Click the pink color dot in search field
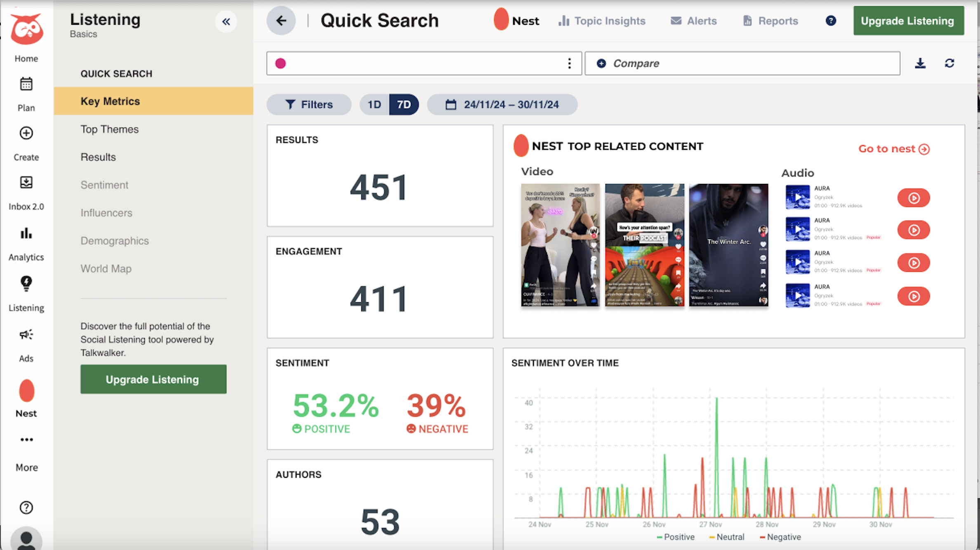 tap(280, 63)
